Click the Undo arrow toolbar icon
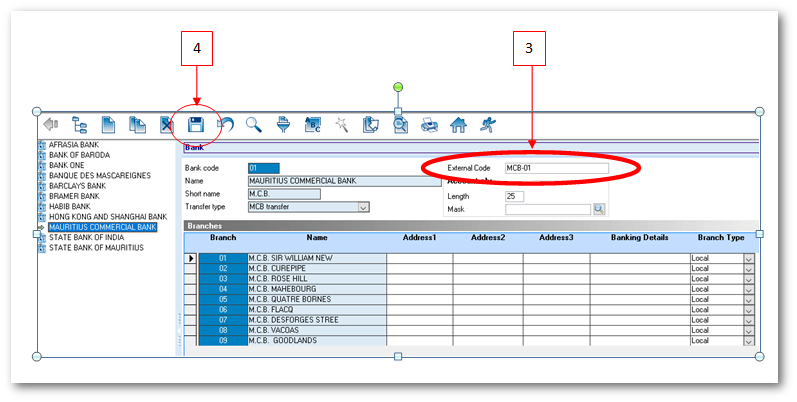This screenshot has height=402, width=797. [225, 125]
